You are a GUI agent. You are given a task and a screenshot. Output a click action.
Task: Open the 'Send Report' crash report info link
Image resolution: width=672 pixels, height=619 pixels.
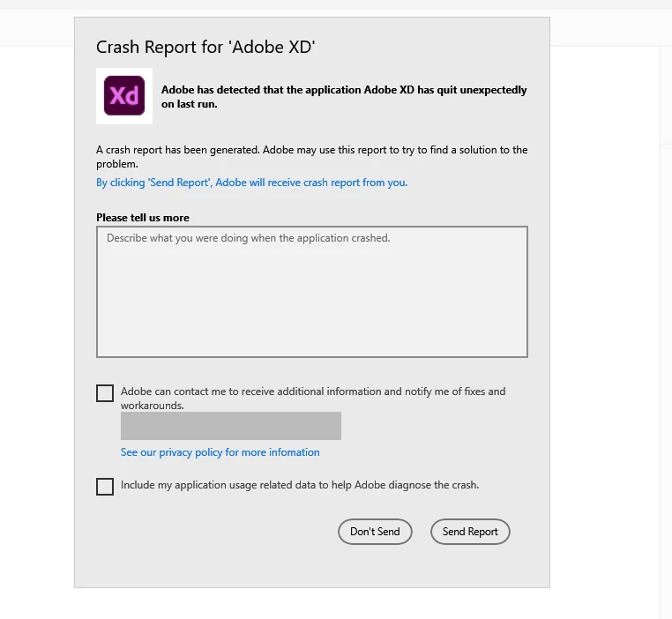252,183
